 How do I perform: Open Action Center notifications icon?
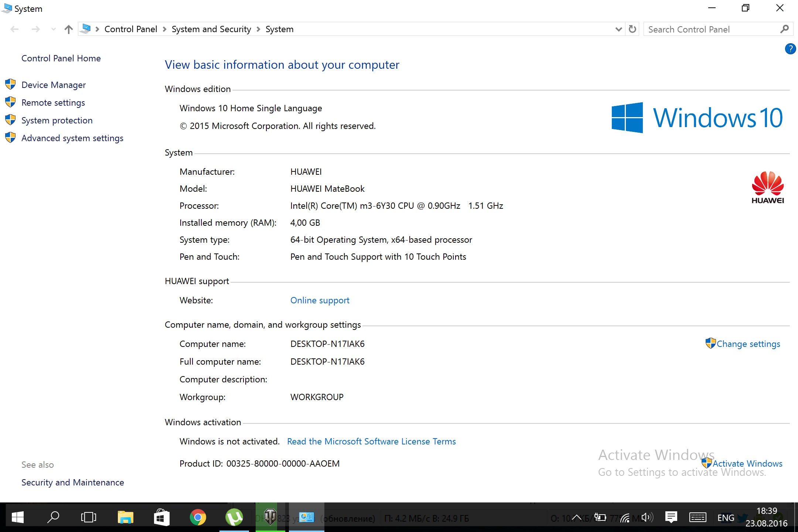pos(671,517)
